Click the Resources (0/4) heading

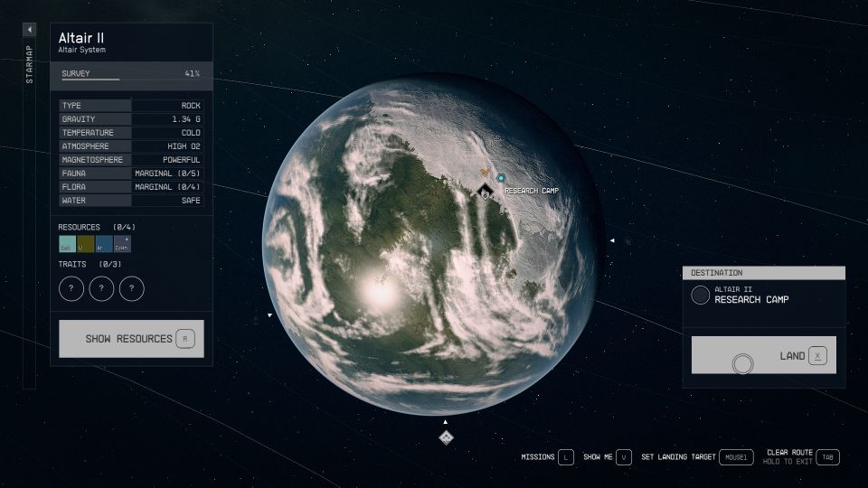(97, 228)
